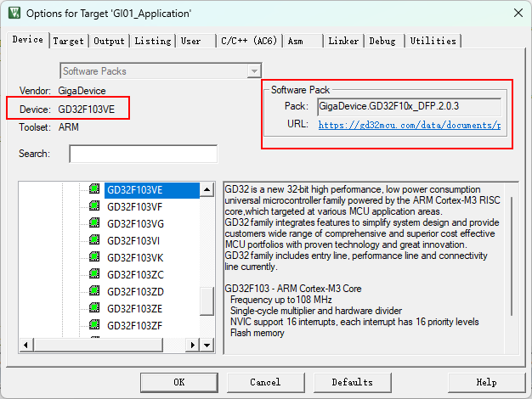Switch to the Target tab
Screen dimensions: 532x399
coord(68,41)
